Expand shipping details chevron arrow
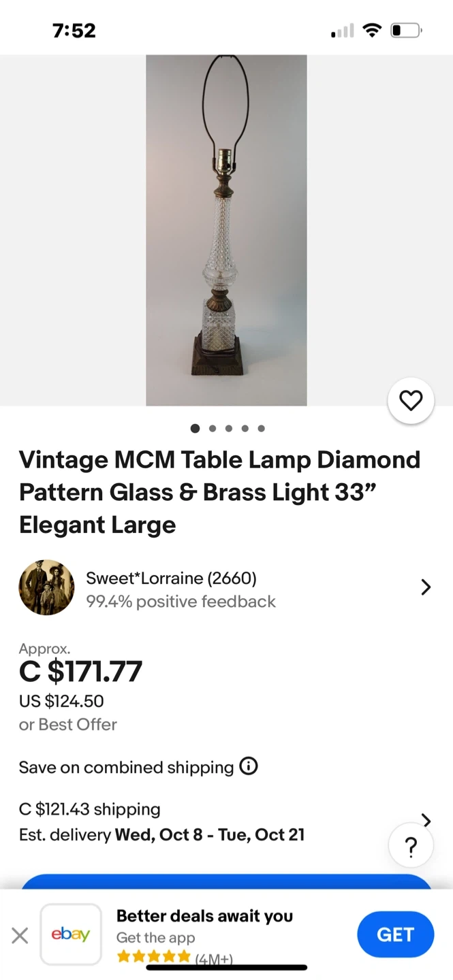The height and width of the screenshot is (980, 453). tap(426, 820)
